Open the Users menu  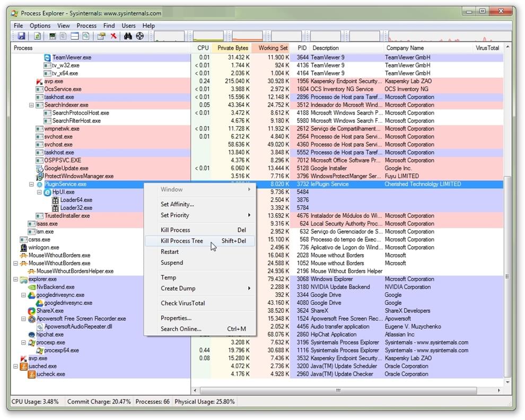pos(128,26)
